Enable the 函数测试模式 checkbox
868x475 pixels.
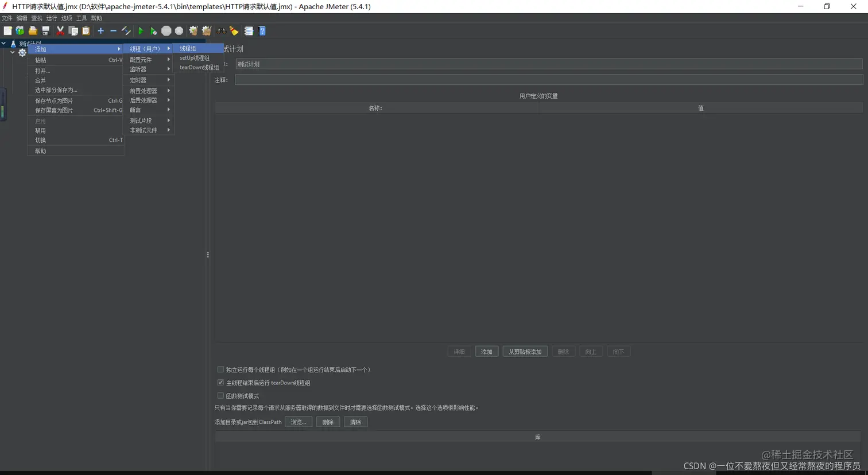tap(220, 396)
